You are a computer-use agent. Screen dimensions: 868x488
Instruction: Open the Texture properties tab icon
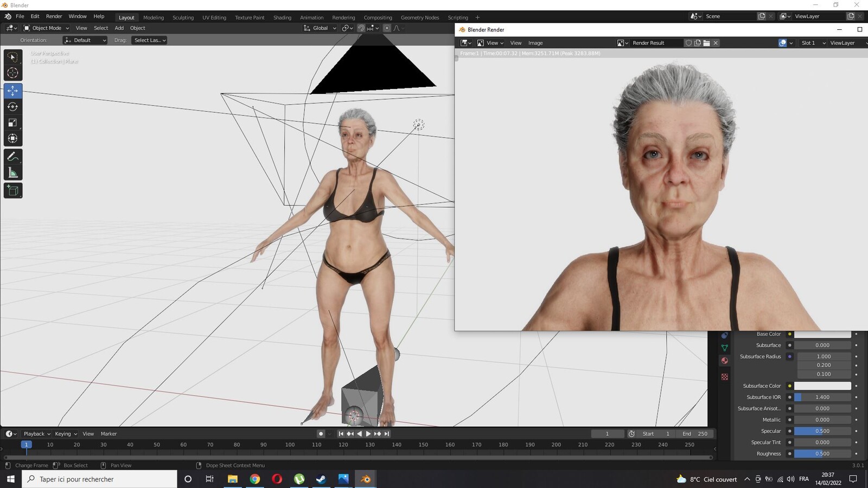pos(725,376)
